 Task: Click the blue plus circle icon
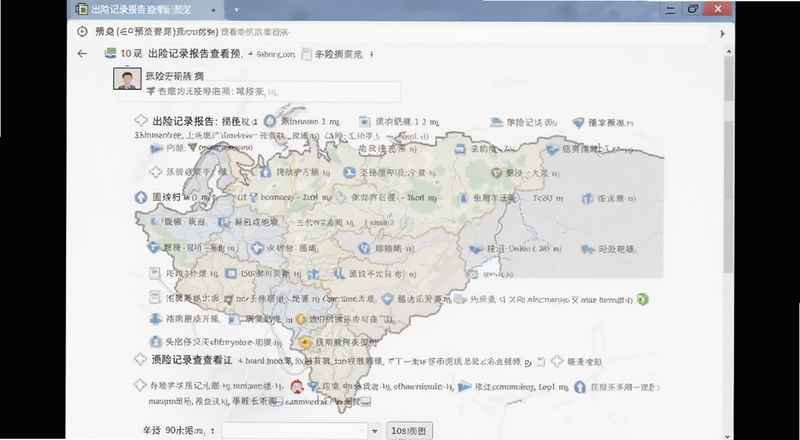(258, 249)
